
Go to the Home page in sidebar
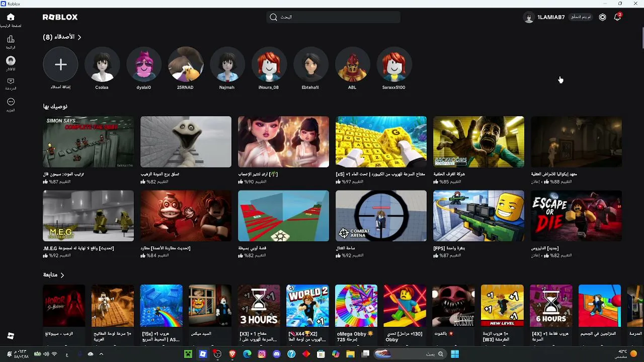click(x=11, y=17)
